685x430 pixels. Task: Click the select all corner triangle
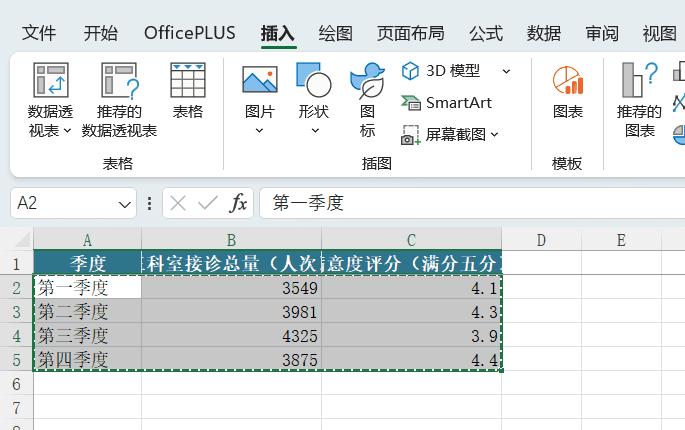click(x=22, y=240)
